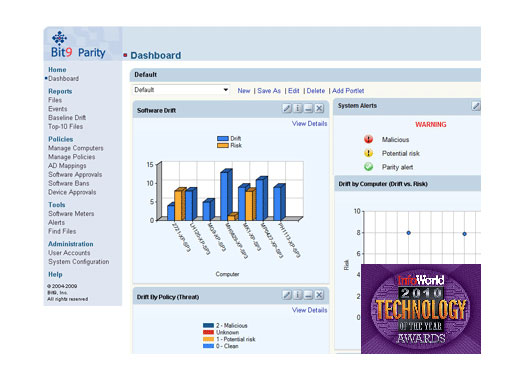The height and width of the screenshot is (378, 522).
Task: Click the 2 - Malicious legend swatch
Action: pyautogui.click(x=208, y=325)
